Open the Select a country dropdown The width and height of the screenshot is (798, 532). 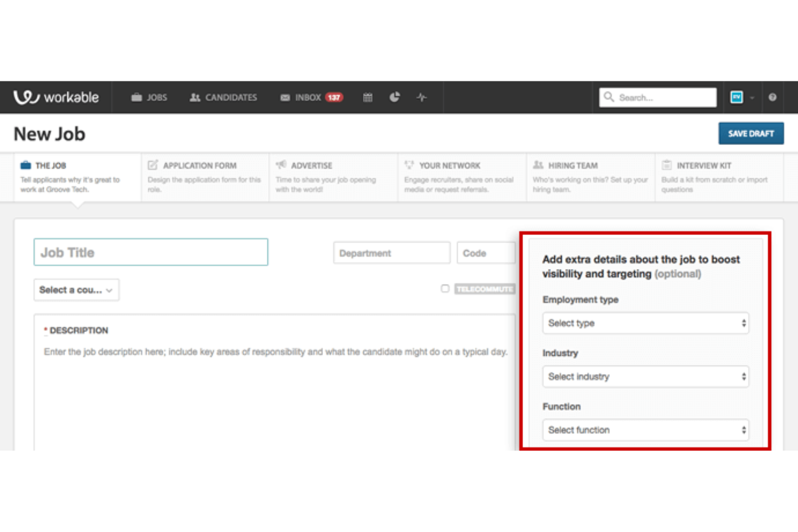(76, 290)
